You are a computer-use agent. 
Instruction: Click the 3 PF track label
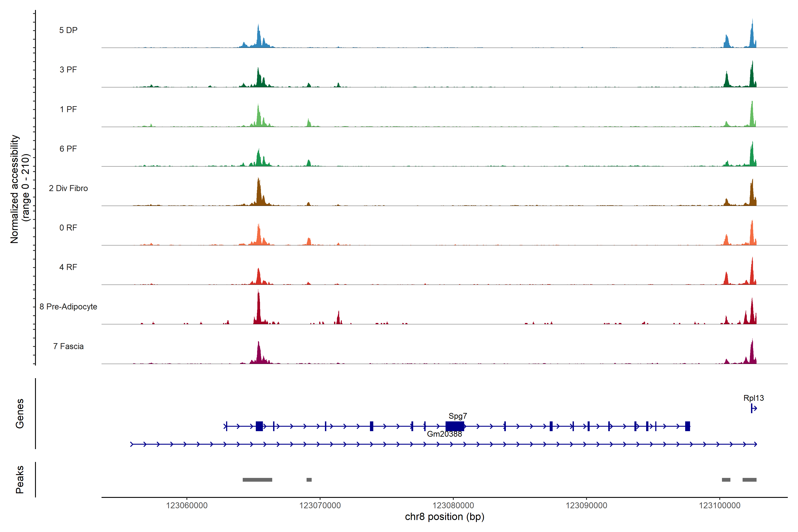tap(68, 70)
